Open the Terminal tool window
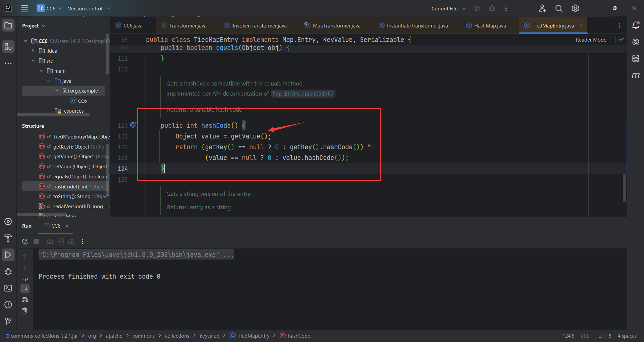Image resolution: width=644 pixels, height=342 pixels. coord(8,288)
